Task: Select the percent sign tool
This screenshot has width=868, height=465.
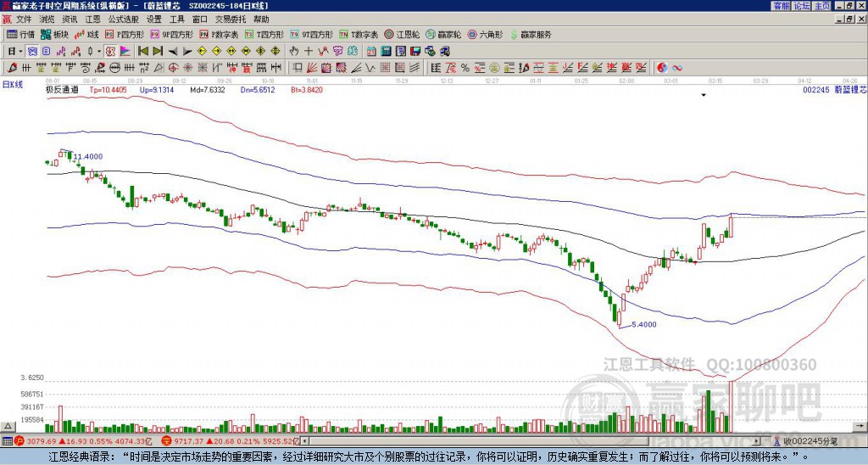Action: 465,68
